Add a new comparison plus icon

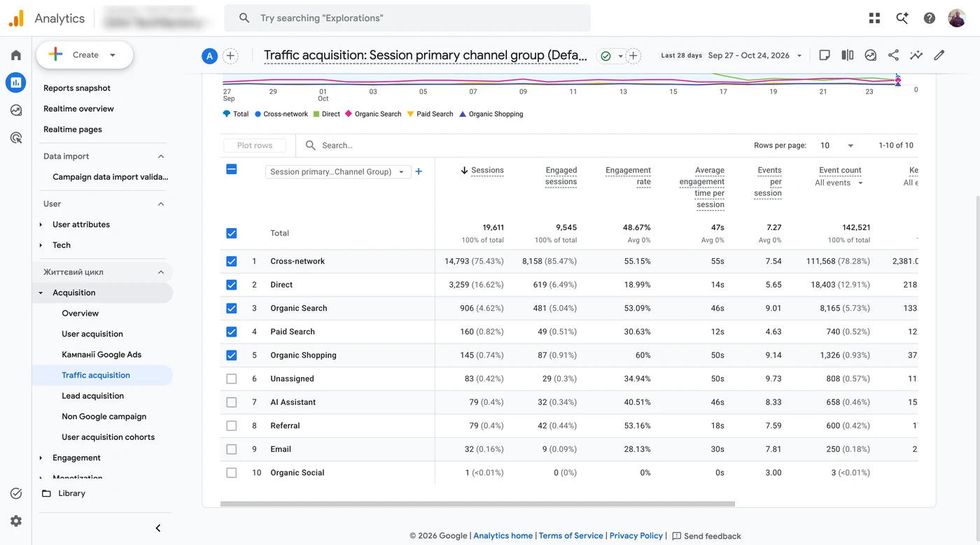230,56
